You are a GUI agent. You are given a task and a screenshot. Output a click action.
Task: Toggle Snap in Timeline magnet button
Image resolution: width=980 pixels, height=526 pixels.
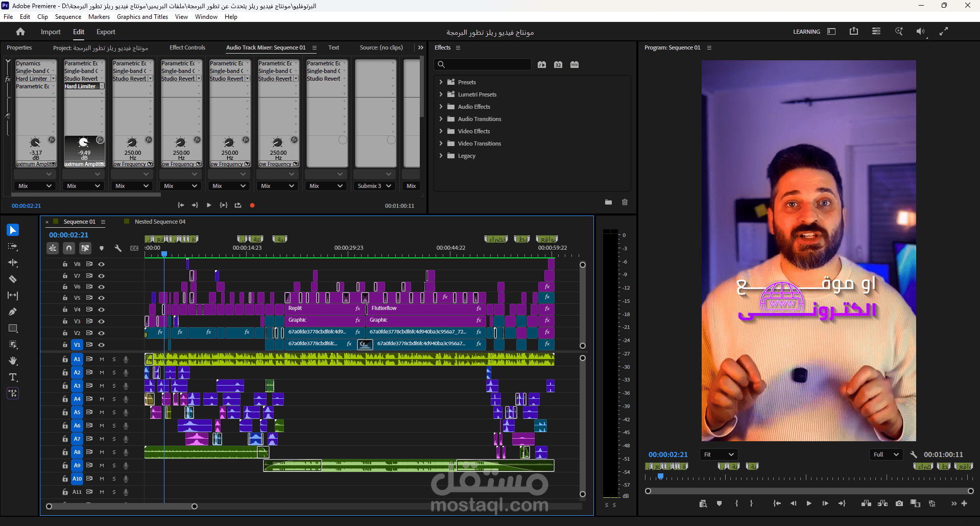[69, 248]
